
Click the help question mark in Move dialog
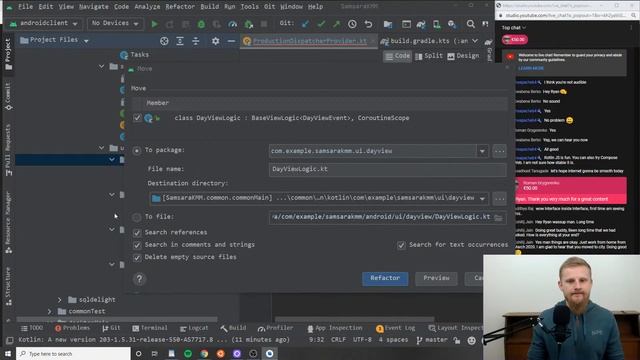[139, 279]
